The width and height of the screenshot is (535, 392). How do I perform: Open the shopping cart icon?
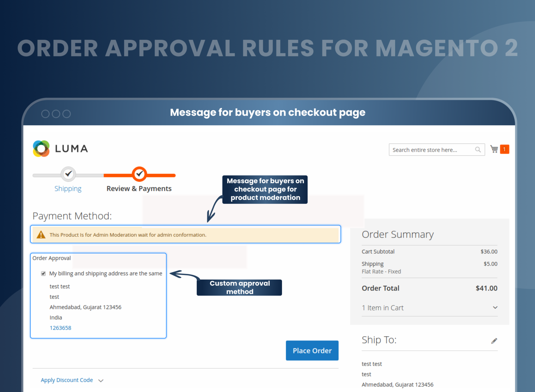[494, 149]
